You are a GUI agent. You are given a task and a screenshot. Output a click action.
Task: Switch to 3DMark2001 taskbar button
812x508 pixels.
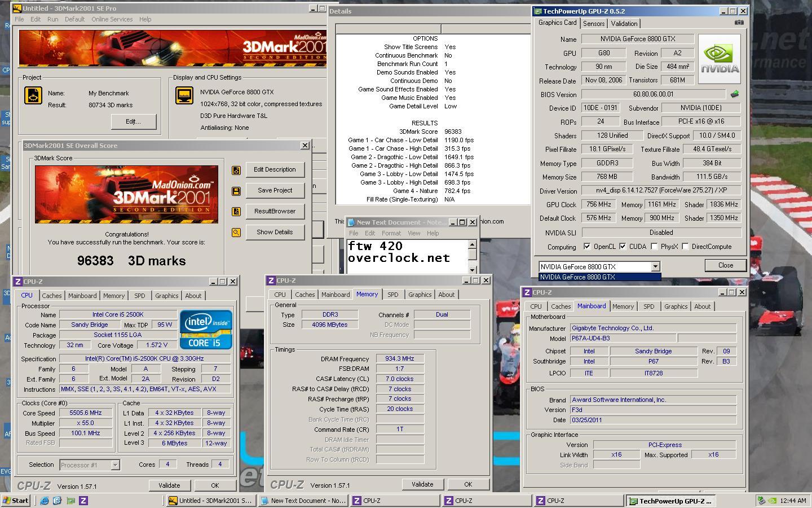211,501
